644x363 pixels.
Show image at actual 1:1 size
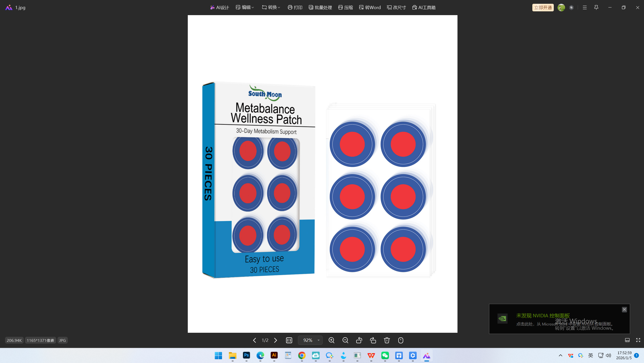289,340
